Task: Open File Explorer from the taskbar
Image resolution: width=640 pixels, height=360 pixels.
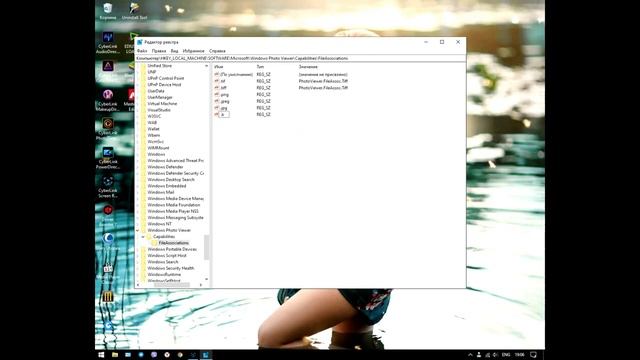Action: 115,355
